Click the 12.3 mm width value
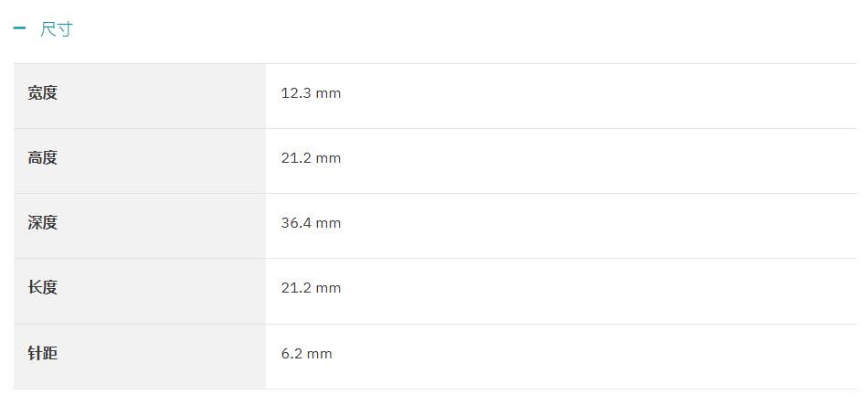This screenshot has width=868, height=406. point(311,93)
